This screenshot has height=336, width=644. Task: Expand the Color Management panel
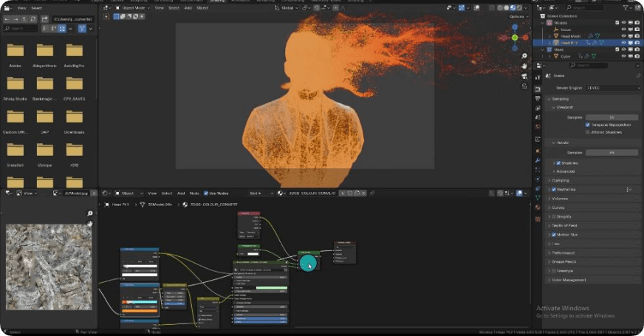coord(569,280)
